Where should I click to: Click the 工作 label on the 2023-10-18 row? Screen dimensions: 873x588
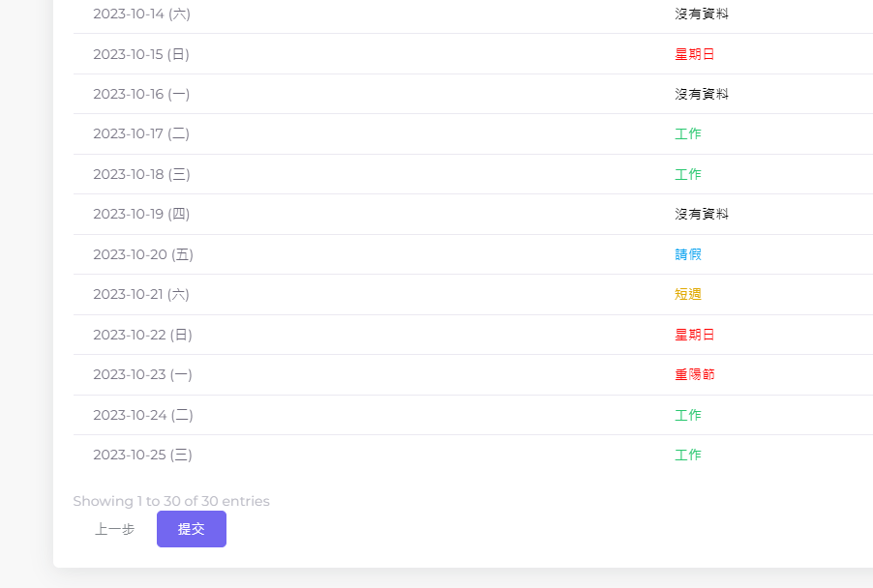(687, 174)
